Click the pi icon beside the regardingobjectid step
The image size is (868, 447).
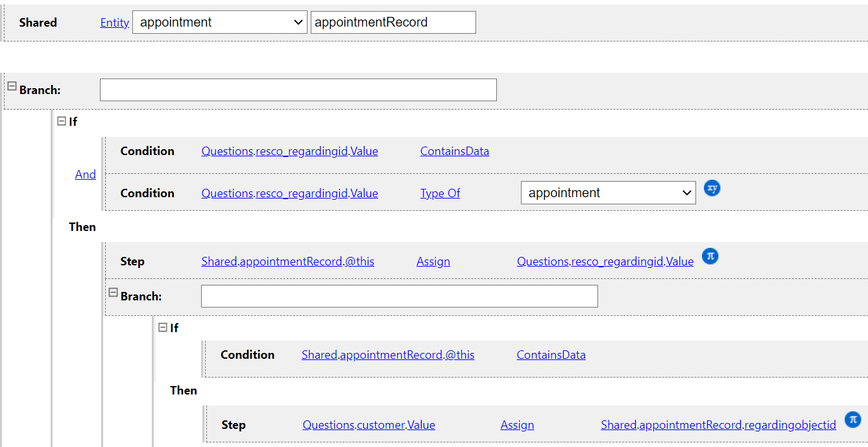[853, 420]
